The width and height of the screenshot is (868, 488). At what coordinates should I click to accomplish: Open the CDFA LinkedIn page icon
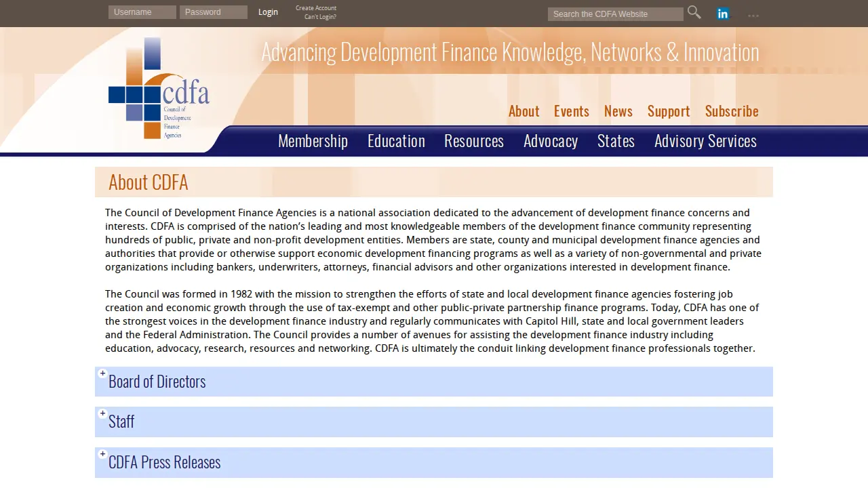[723, 14]
